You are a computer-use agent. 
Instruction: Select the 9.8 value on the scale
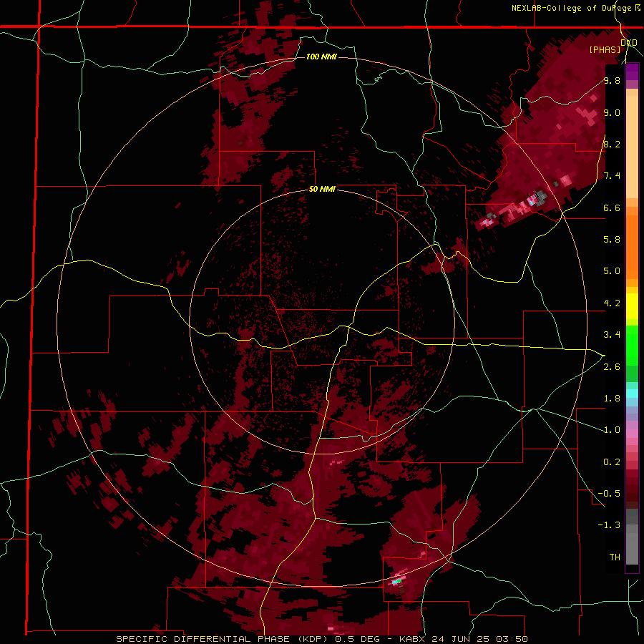(612, 80)
